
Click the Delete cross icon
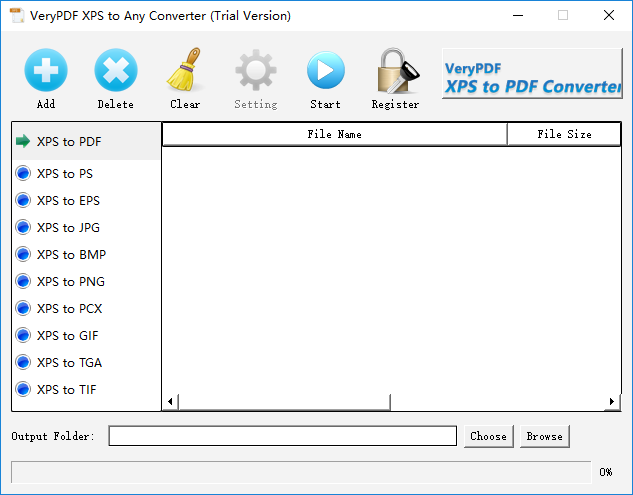[x=116, y=70]
